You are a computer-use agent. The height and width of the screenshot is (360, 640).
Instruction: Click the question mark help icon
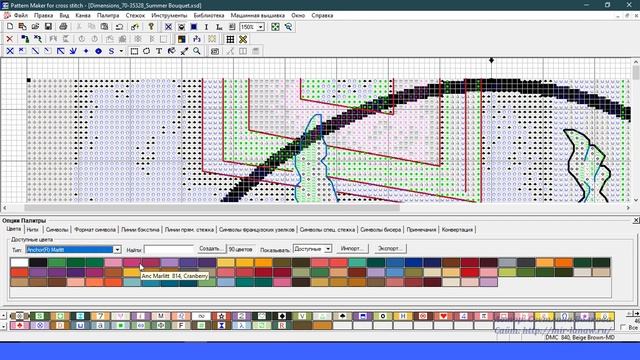(151, 27)
